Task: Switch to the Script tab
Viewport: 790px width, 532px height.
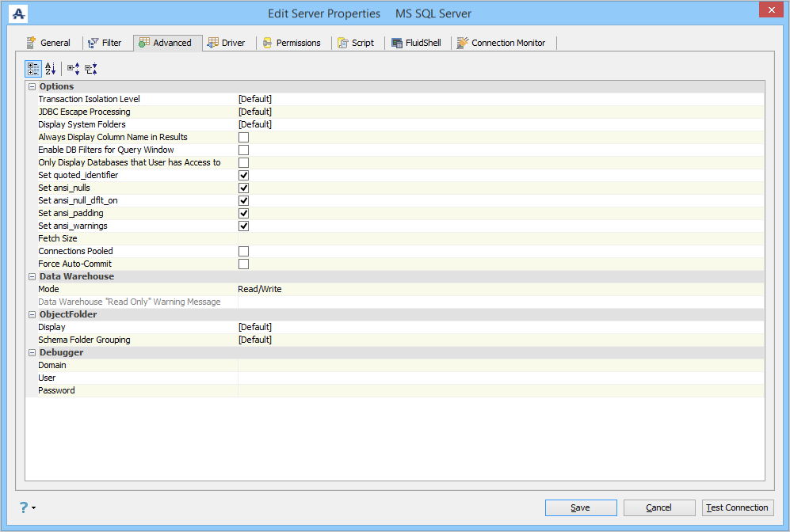Action: click(357, 43)
